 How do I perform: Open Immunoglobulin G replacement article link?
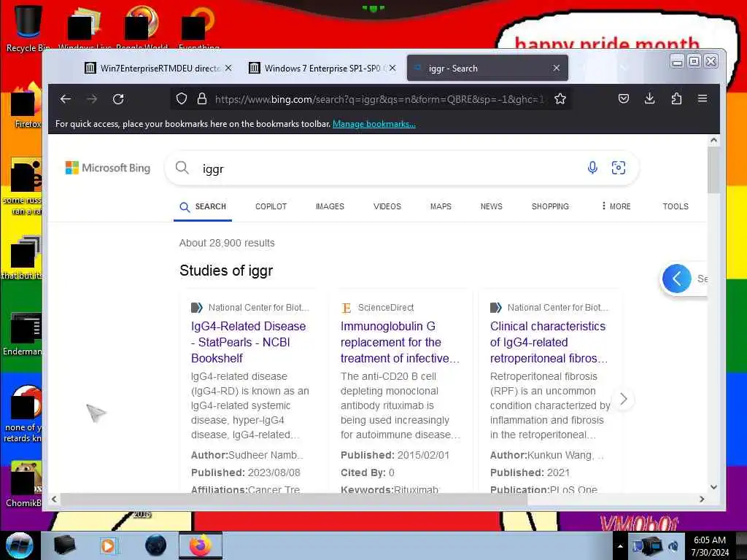pos(400,342)
